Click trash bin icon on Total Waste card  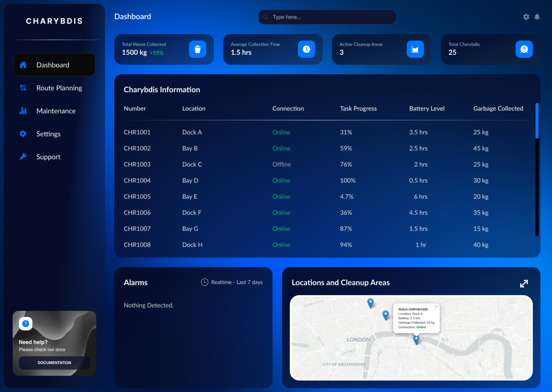tap(198, 49)
